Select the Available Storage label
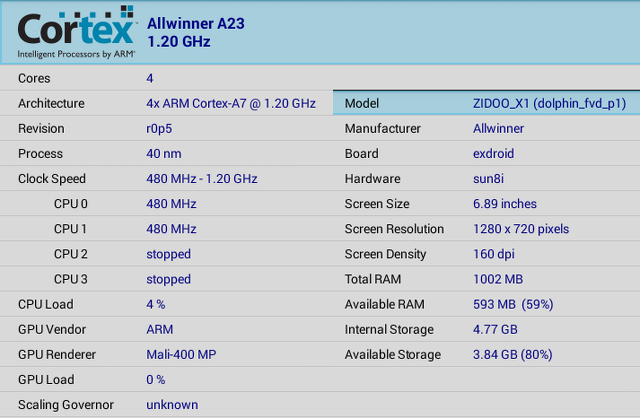The image size is (640, 418). pyautogui.click(x=393, y=355)
